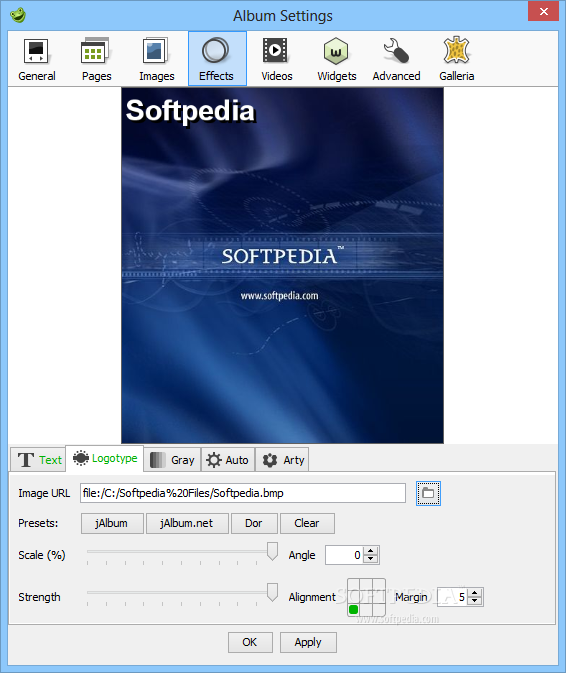
Task: Increase the Margin value with up arrow
Action: click(x=475, y=593)
